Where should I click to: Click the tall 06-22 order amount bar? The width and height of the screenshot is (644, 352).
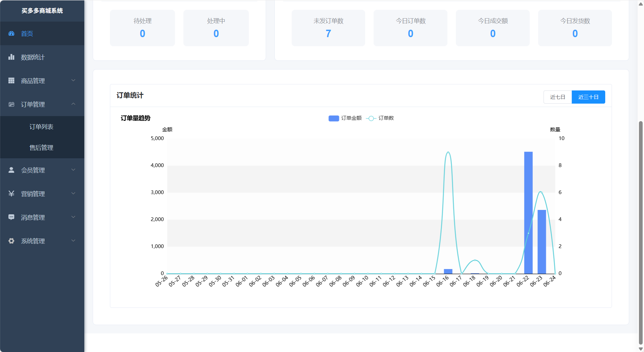528,213
